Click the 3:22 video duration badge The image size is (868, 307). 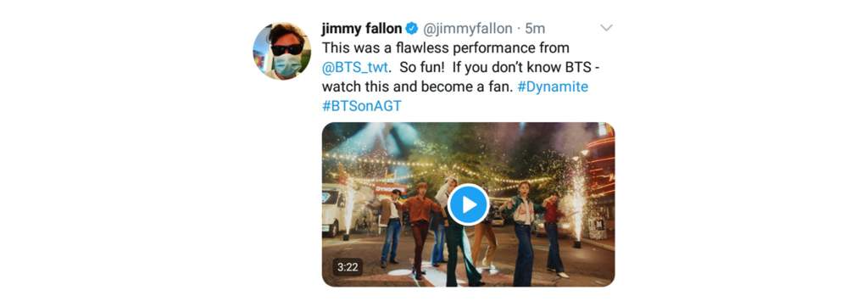pos(348,267)
